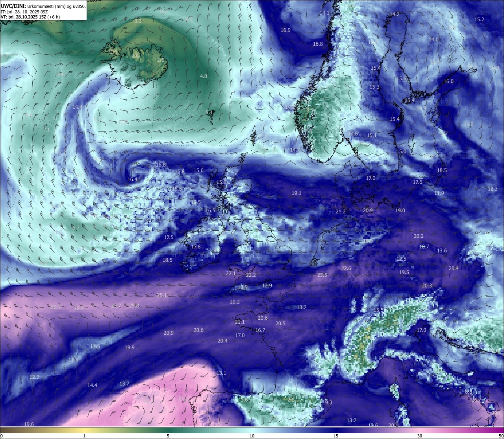Click the 17.8 value over Ireland
504x439 pixels.
(196, 247)
